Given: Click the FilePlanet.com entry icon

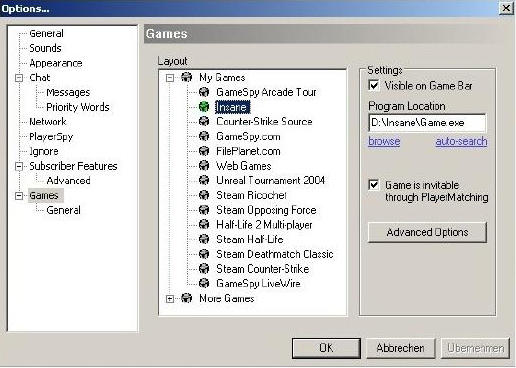Looking at the screenshot, I should [204, 151].
